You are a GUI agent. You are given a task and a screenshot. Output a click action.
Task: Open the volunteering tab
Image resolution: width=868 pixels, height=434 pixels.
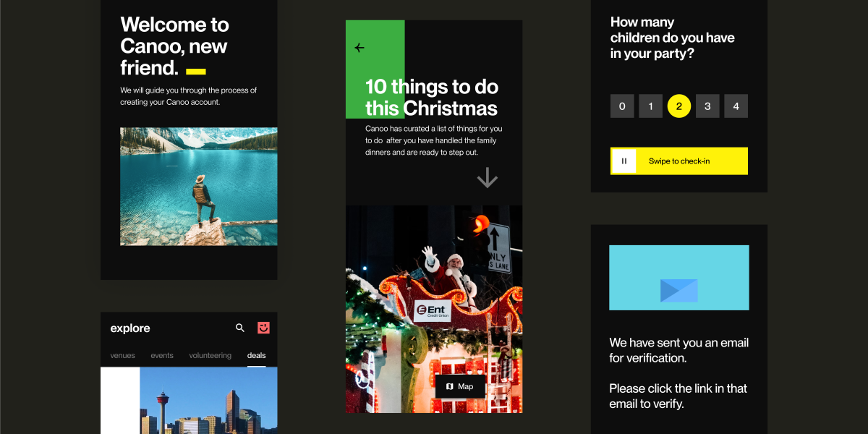210,355
